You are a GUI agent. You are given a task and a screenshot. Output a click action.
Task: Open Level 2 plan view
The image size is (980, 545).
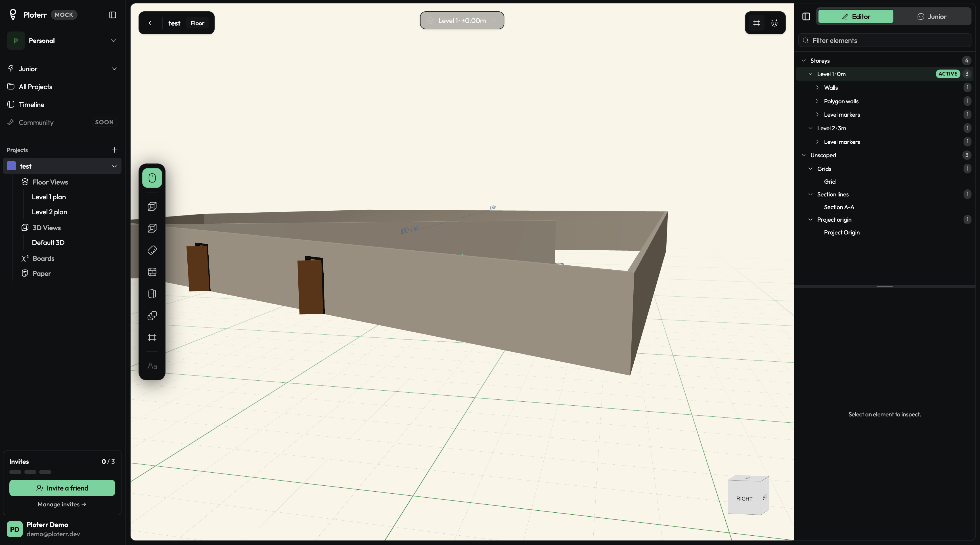pyautogui.click(x=49, y=212)
